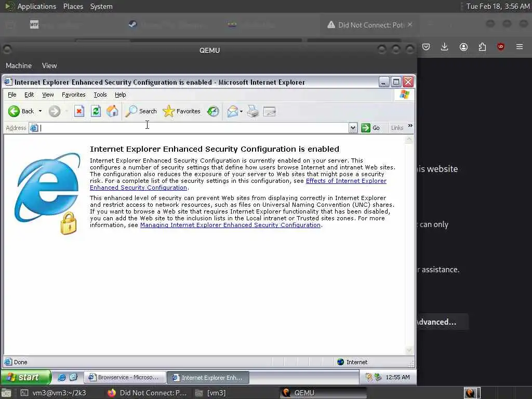Viewport: 532px width, 399px height.
Task: Open the History icon in toolbar
Action: coord(213,111)
